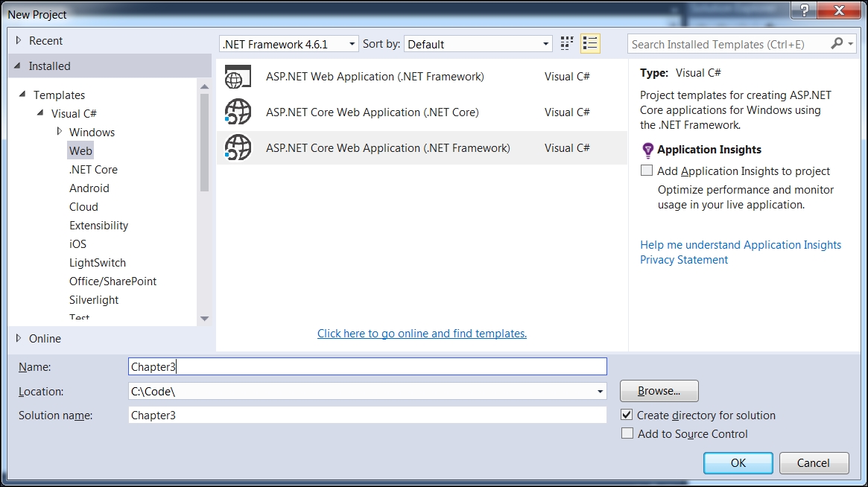
Task: Collapse the Templates tree node
Action: pyautogui.click(x=22, y=95)
